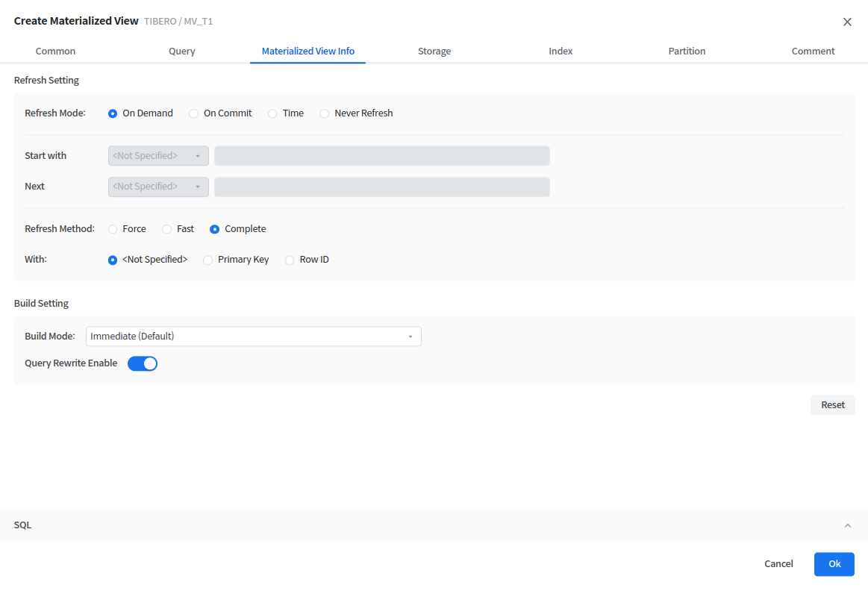This screenshot has height=591, width=868.
Task: Open the Partition tab
Action: click(x=687, y=51)
